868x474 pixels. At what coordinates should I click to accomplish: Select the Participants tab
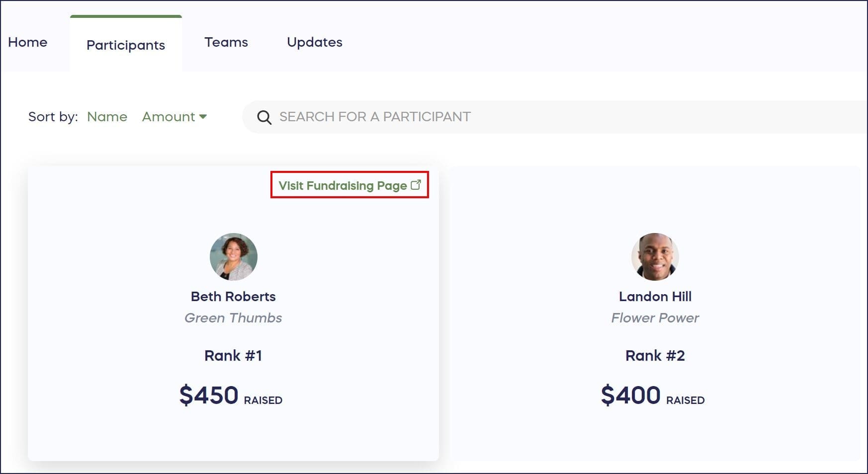[126, 45]
